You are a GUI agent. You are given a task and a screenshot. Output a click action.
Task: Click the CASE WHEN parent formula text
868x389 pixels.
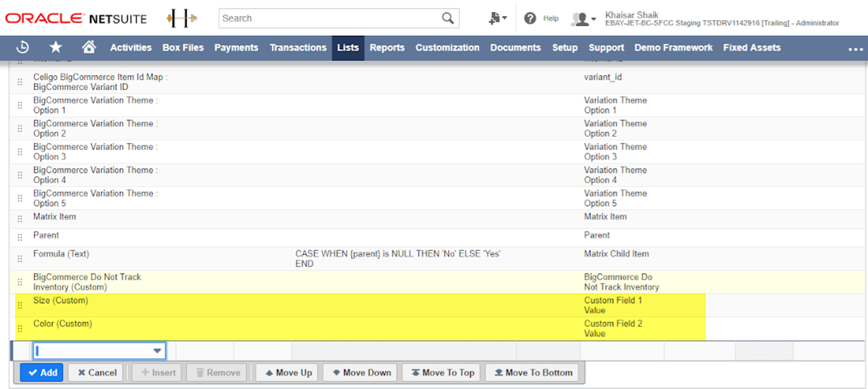[398, 259]
